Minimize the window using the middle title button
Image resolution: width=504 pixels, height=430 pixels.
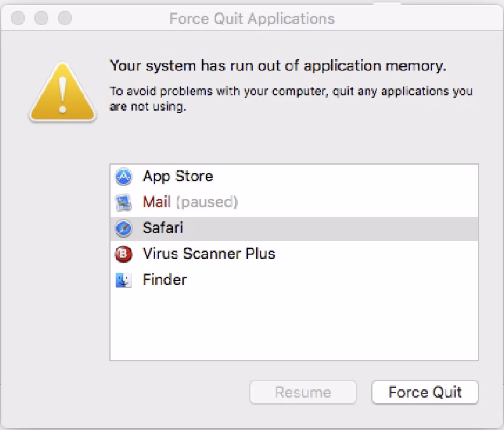[x=41, y=18]
